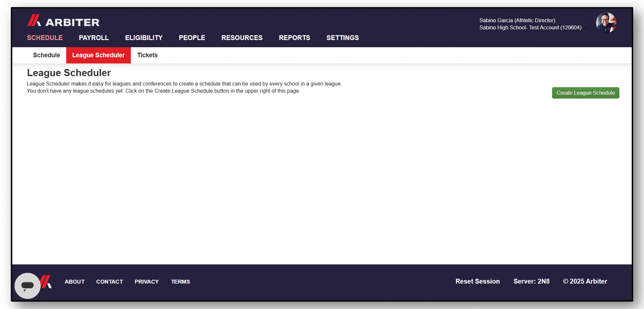The height and width of the screenshot is (309, 644).
Task: Switch to the Tickets tab
Action: click(147, 55)
